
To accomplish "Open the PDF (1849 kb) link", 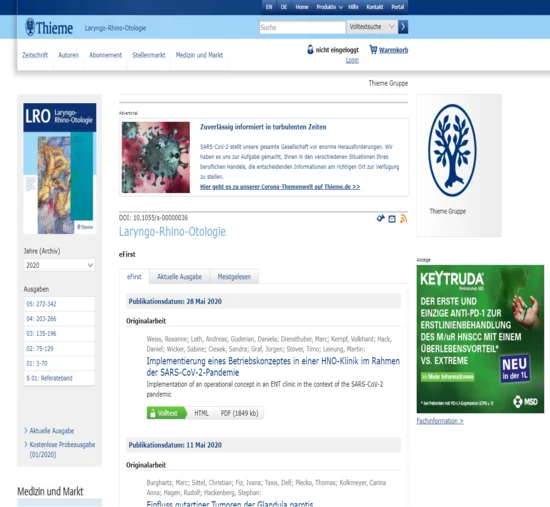I will point(239,413).
